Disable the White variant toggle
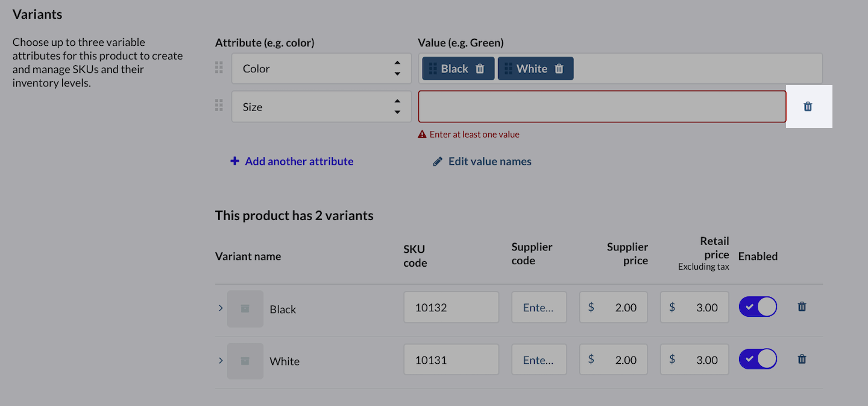The image size is (868, 406). pyautogui.click(x=758, y=360)
